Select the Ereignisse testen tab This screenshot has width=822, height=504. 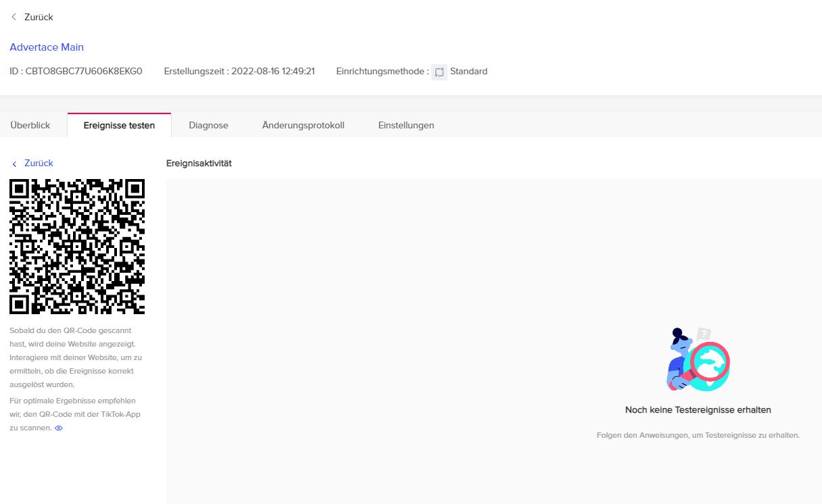click(119, 125)
